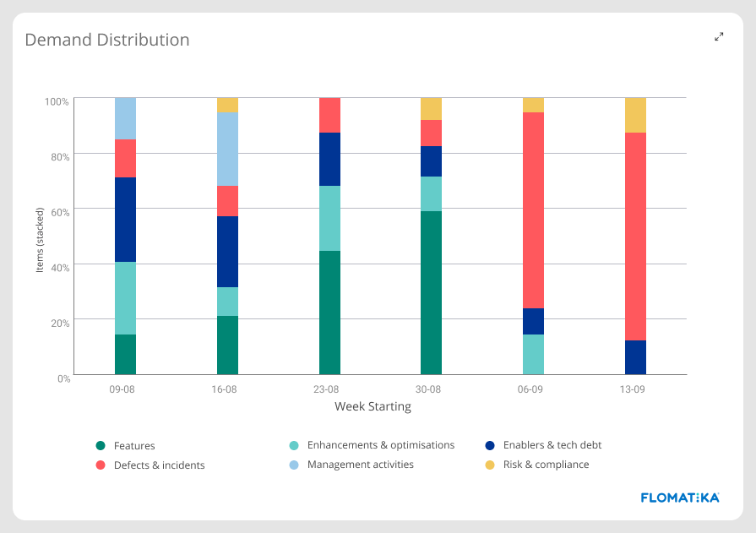
Task: Click the light blue Management activities dot
Action: point(294,465)
